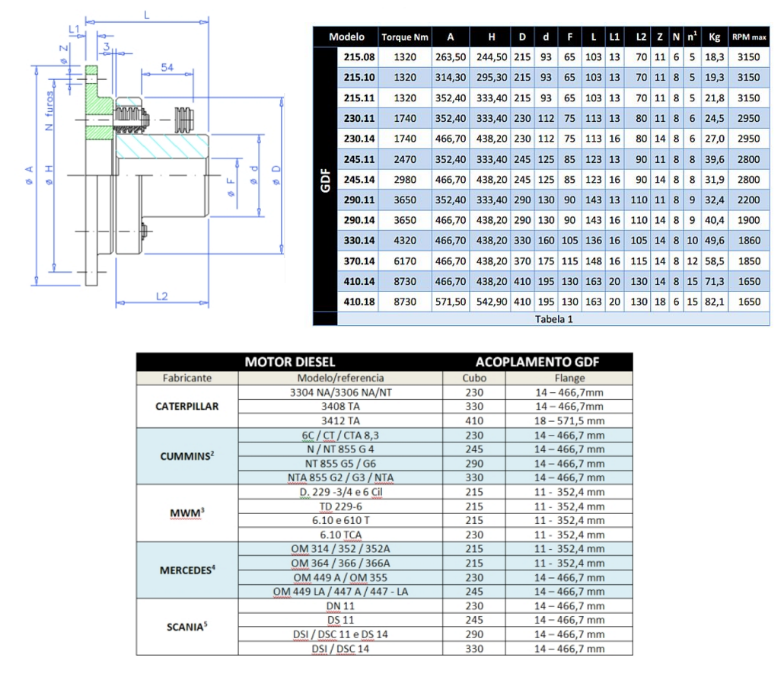Click the 410.18 model cell
The image size is (784, 677).
pyautogui.click(x=359, y=301)
